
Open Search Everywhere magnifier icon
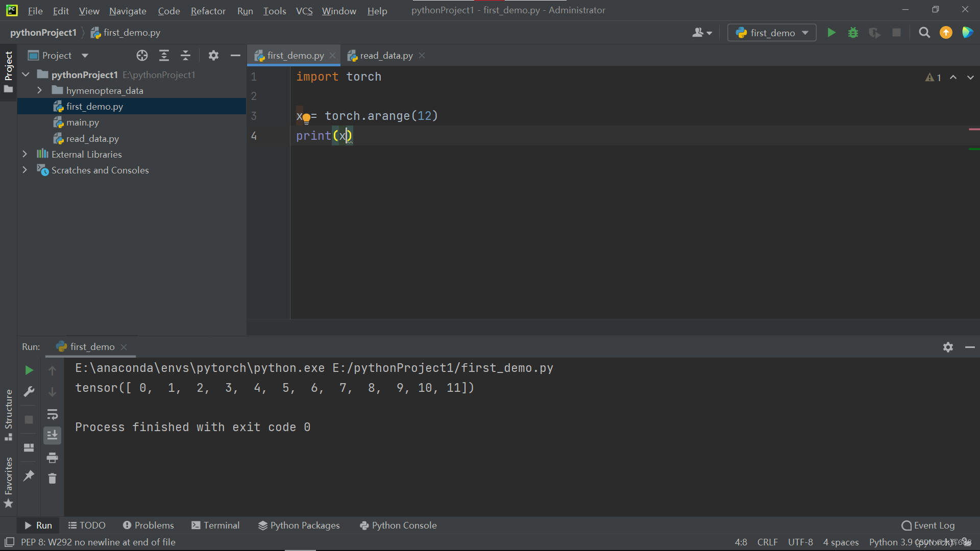pyautogui.click(x=924, y=33)
